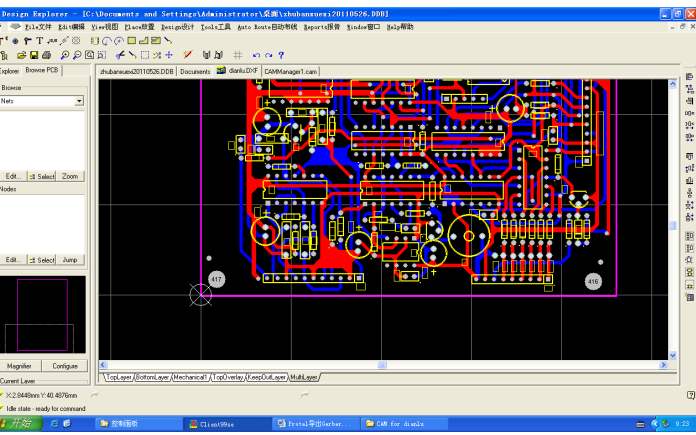This screenshot has width=696, height=435.
Task: Expand the Nets browse dropdown
Action: (x=79, y=101)
